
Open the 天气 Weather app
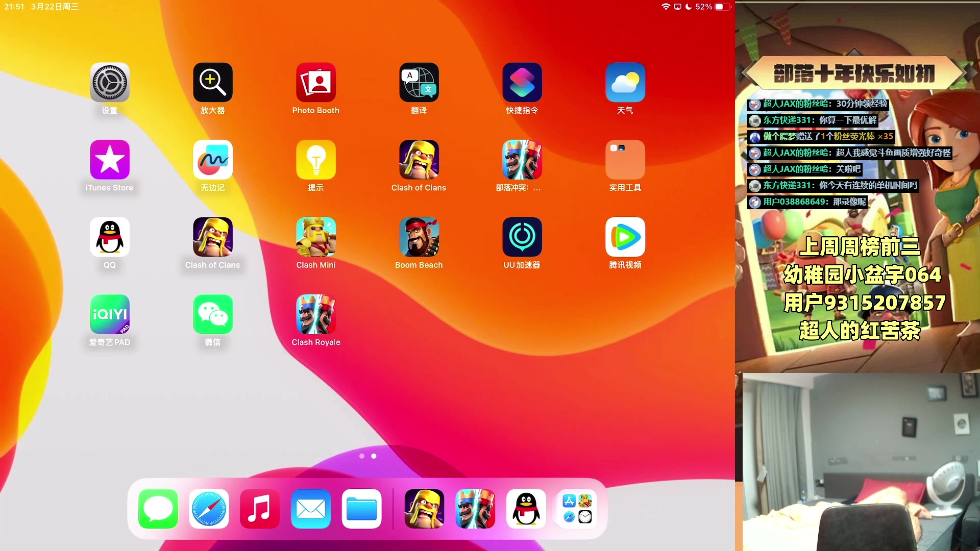point(625,83)
